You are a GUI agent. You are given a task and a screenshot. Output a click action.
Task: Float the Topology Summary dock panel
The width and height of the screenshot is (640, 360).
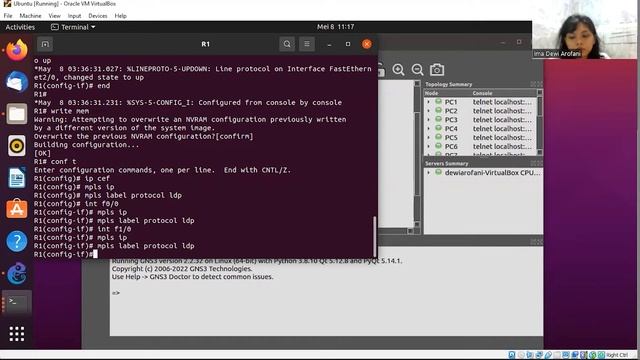point(533,84)
